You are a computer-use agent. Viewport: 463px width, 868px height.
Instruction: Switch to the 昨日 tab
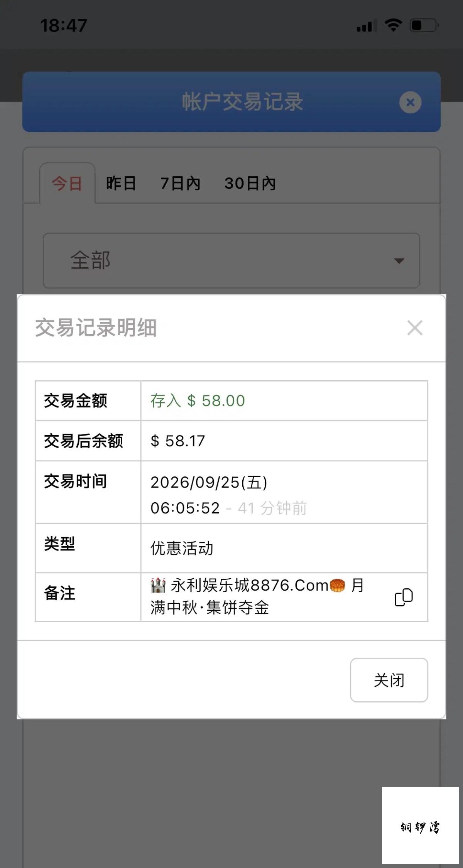[121, 183]
